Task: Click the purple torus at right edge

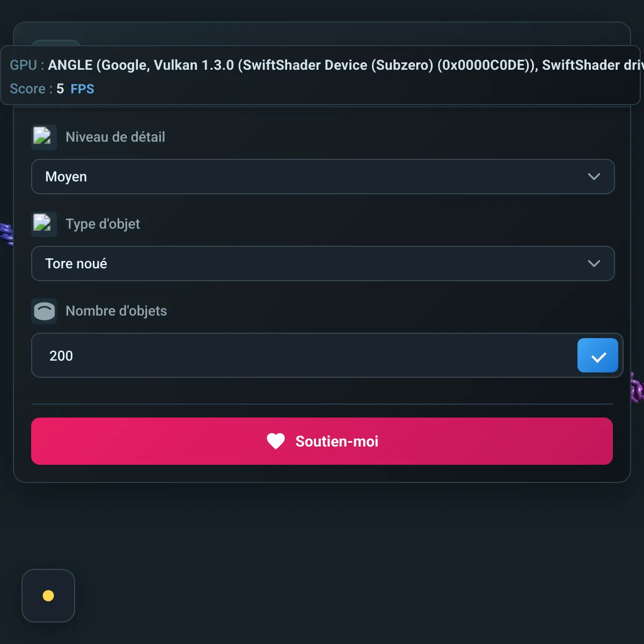Action: tap(636, 387)
